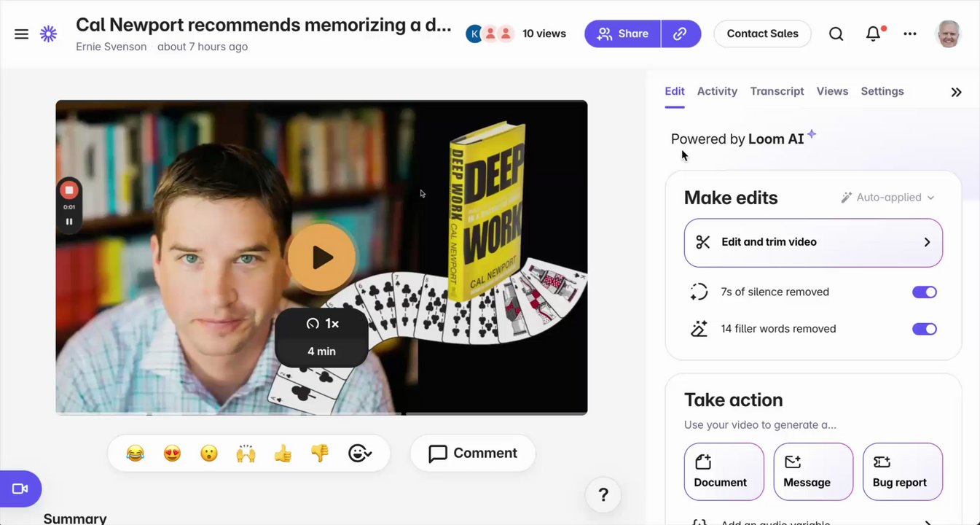Open notifications bell
This screenshot has width=980, height=525.
[873, 34]
